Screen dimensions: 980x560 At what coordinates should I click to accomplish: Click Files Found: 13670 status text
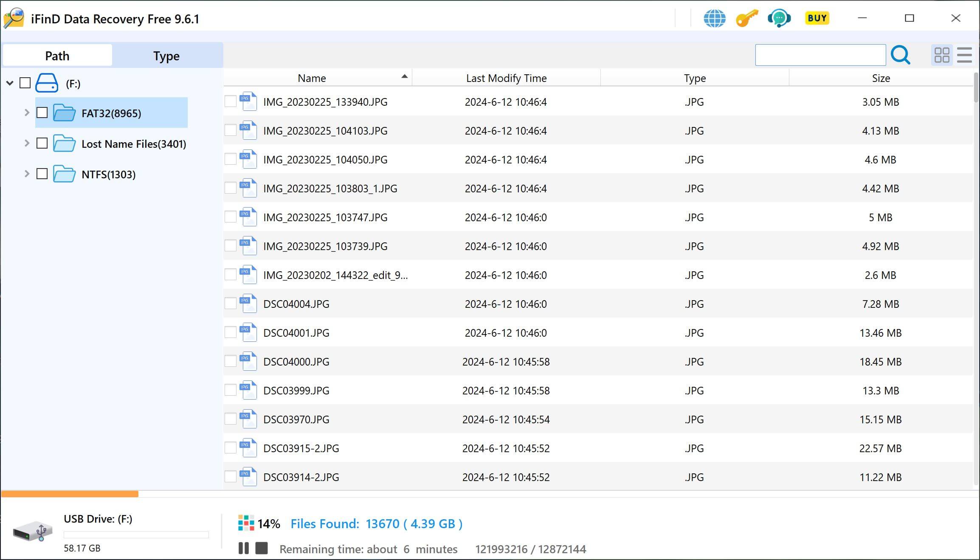click(376, 523)
